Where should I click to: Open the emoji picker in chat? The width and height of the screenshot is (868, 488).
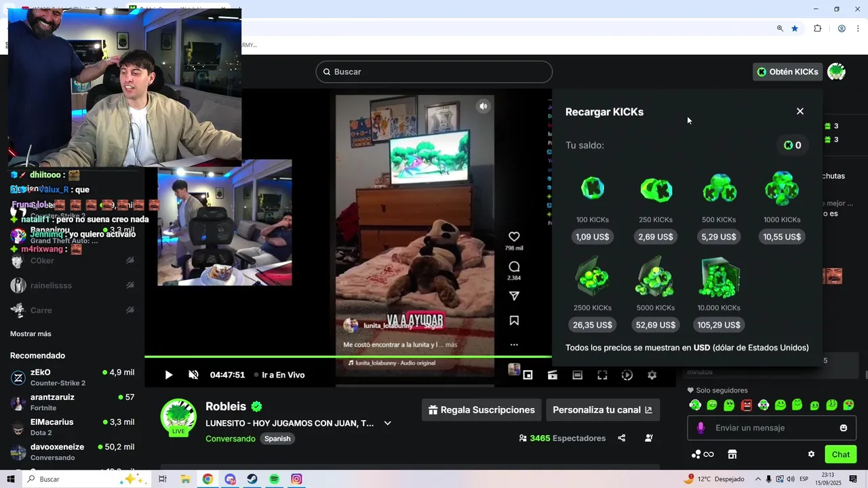(x=844, y=428)
